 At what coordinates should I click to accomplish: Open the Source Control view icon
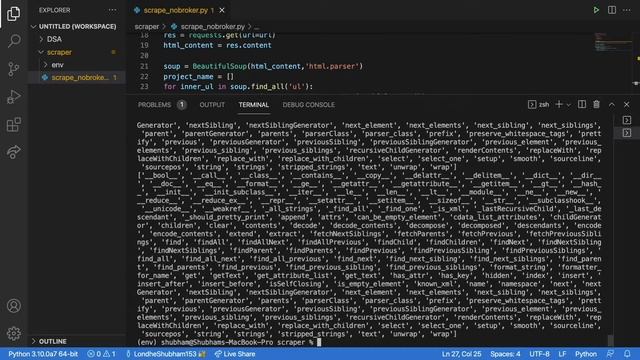(13, 69)
